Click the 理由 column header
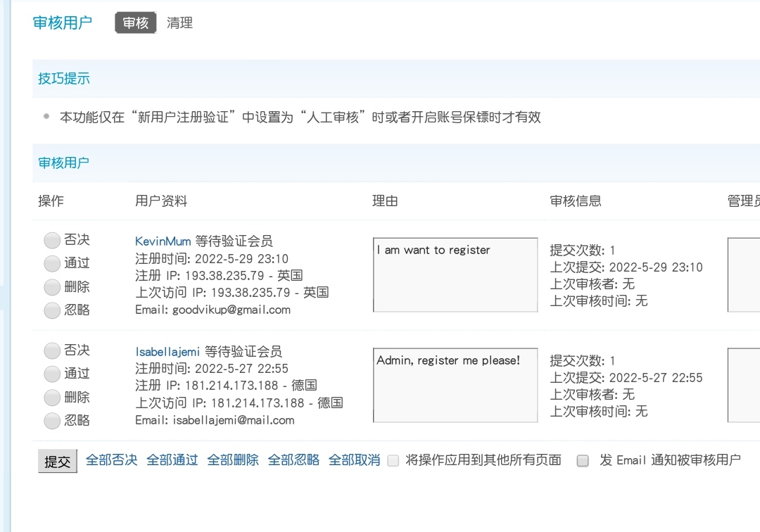Viewport: 760px width, 532px height. pos(385,201)
